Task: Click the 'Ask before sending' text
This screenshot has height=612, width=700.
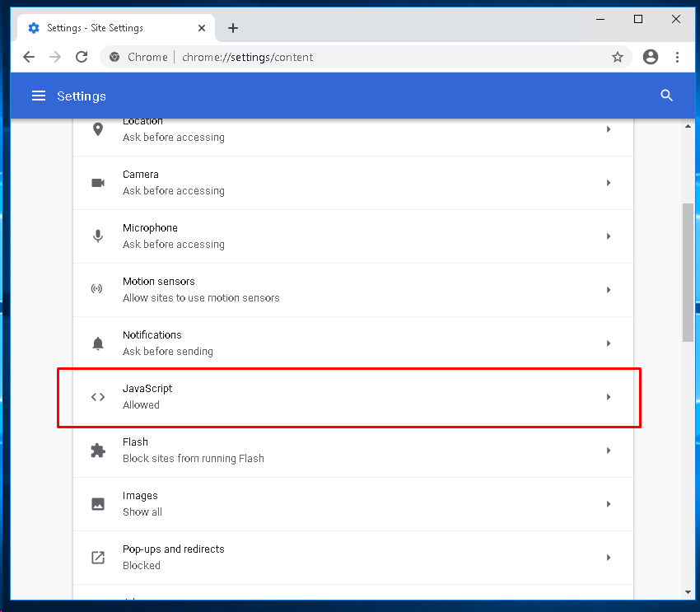Action: point(168,352)
